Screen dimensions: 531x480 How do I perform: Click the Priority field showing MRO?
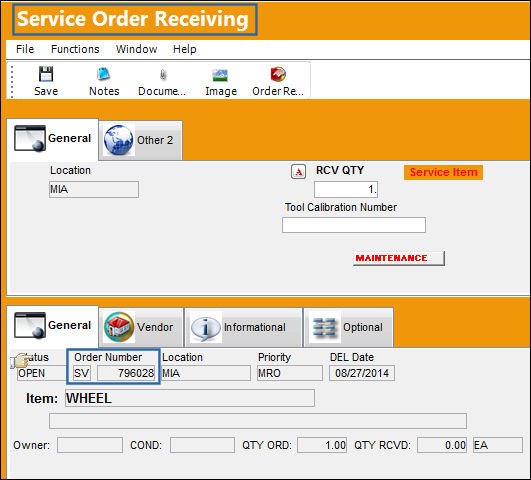pos(290,373)
